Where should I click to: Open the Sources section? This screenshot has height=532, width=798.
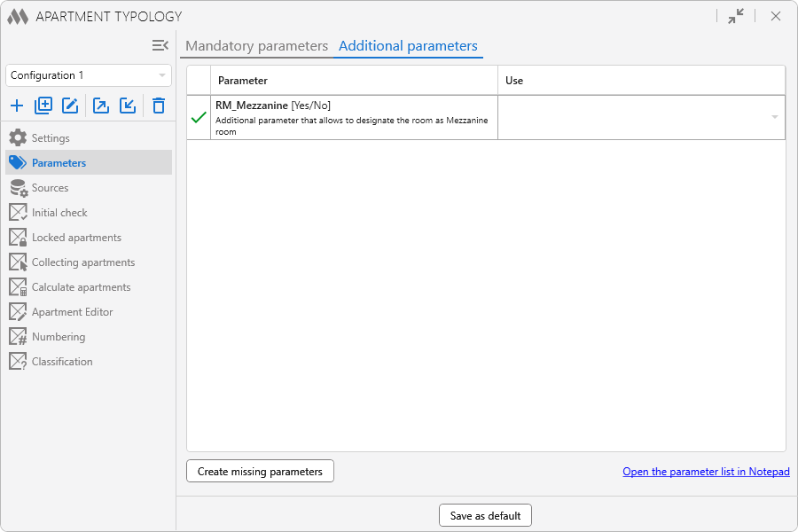pyautogui.click(x=50, y=188)
